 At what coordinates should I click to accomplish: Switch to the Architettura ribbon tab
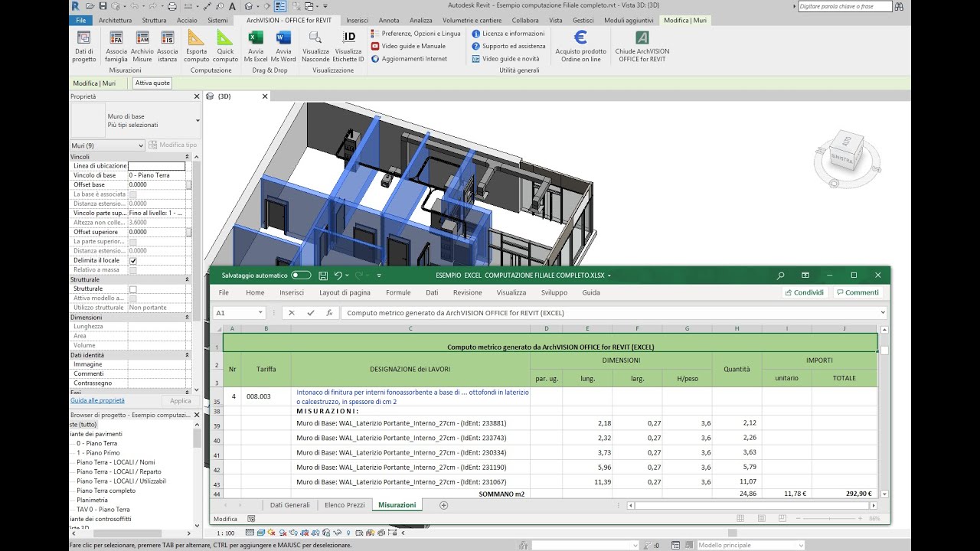tap(116, 20)
